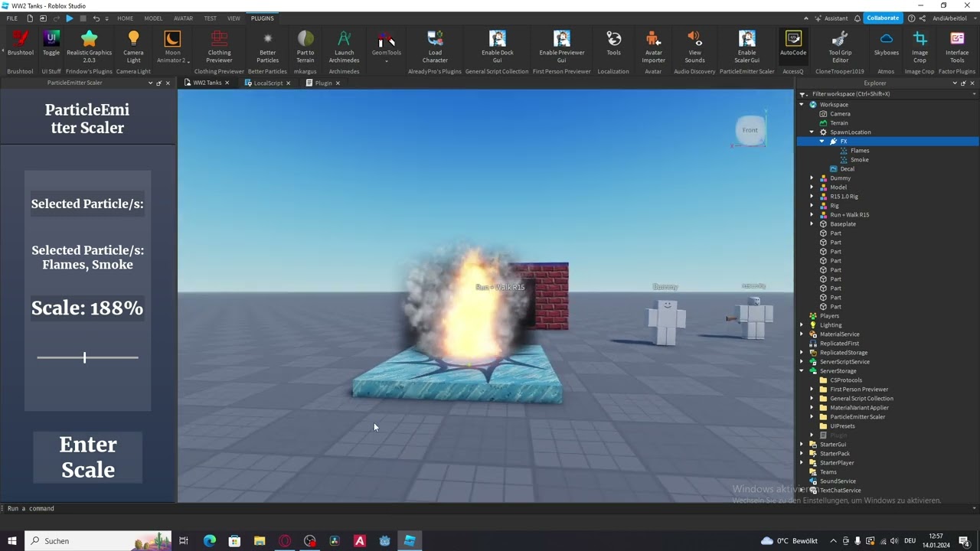Click the Load Character plugin
980x551 pixels.
435,47
